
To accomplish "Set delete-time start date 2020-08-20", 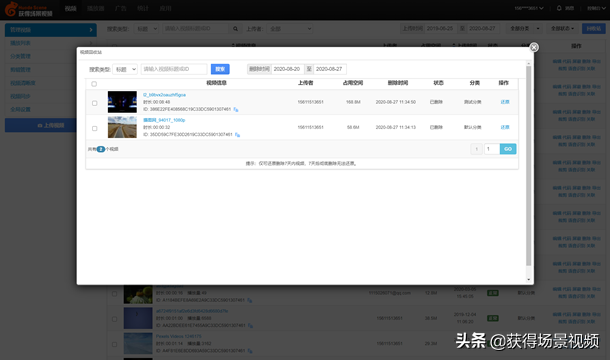I will (287, 69).
